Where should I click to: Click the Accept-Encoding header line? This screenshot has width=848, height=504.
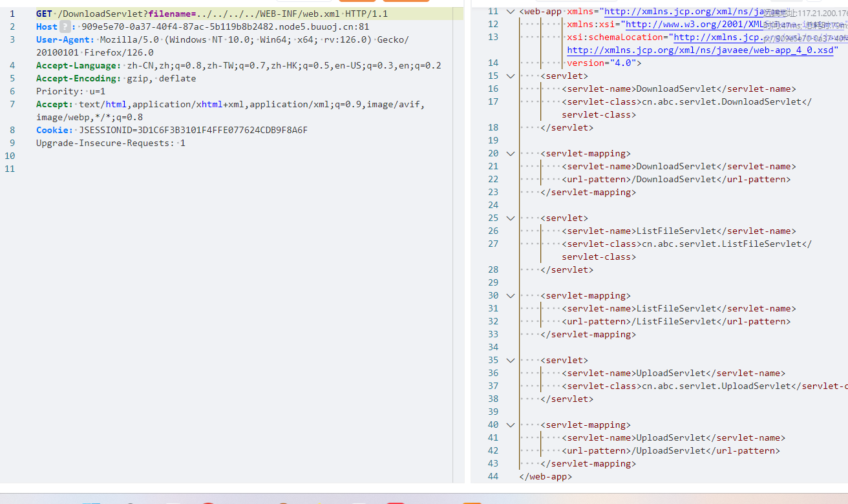(x=116, y=78)
